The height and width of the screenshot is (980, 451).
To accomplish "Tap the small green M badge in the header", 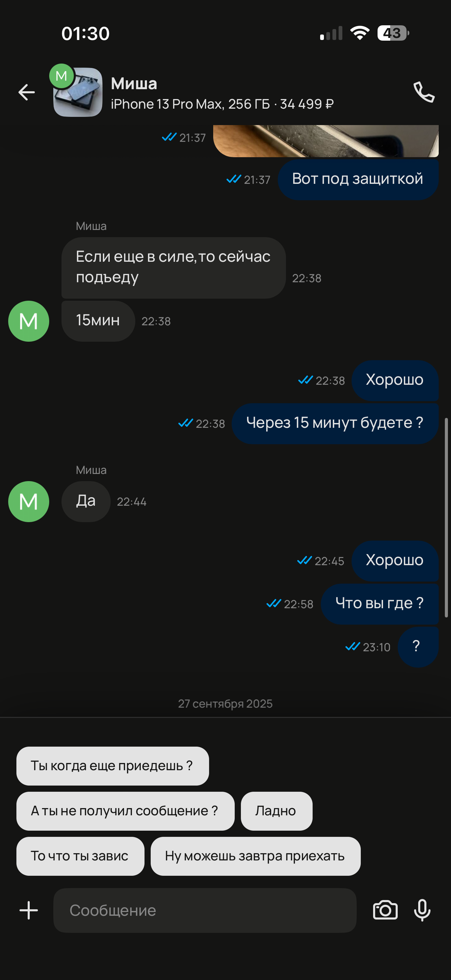I will 61,76.
